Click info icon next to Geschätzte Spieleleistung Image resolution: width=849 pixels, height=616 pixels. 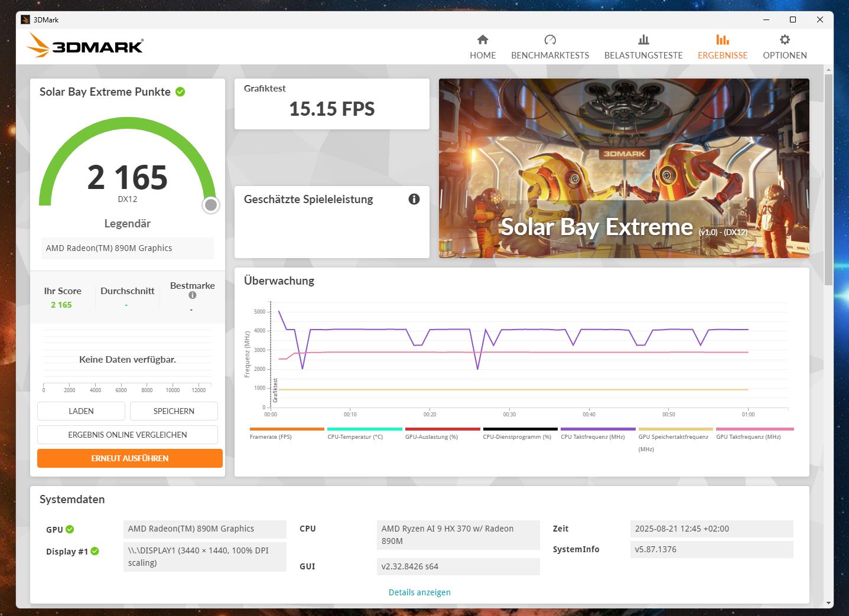coord(414,199)
